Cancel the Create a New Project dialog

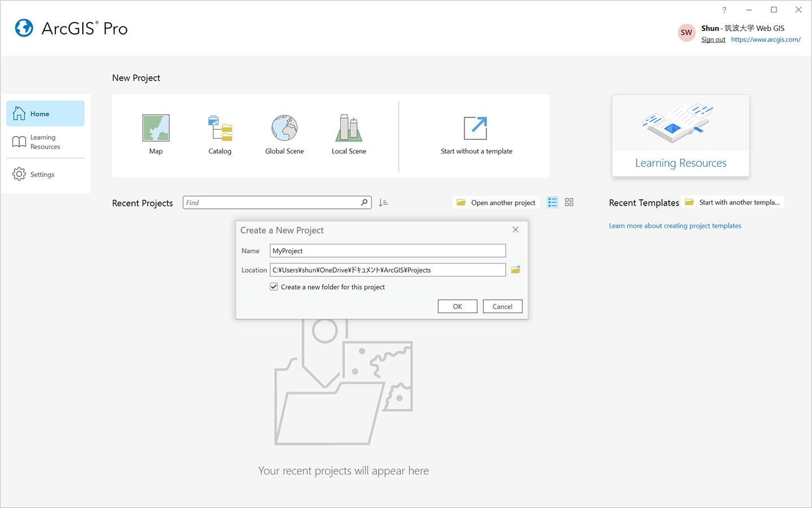[x=502, y=306]
